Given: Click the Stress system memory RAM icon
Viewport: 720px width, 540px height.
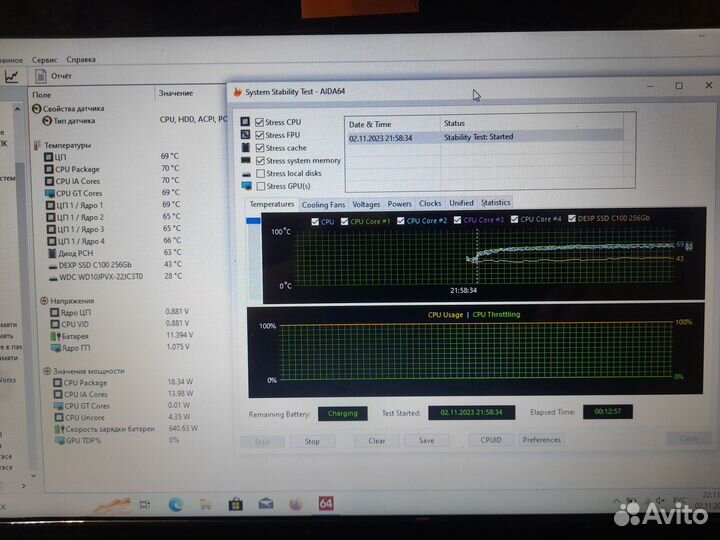Looking at the screenshot, I should [x=246, y=160].
